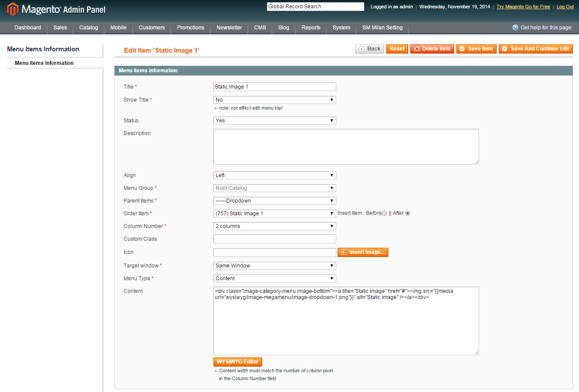Open the Dashboard menu
The width and height of the screenshot is (579, 392).
(x=28, y=28)
